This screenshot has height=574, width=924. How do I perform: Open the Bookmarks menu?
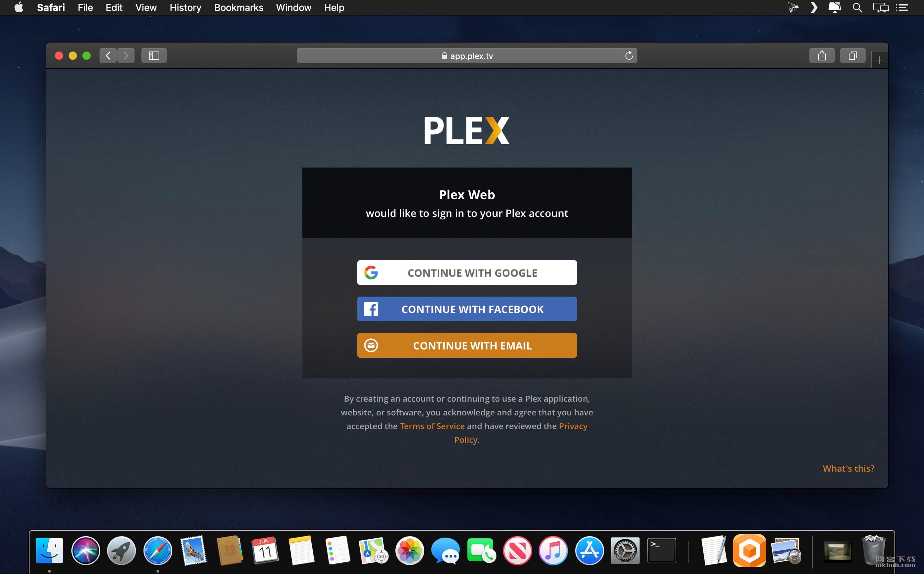tap(238, 8)
